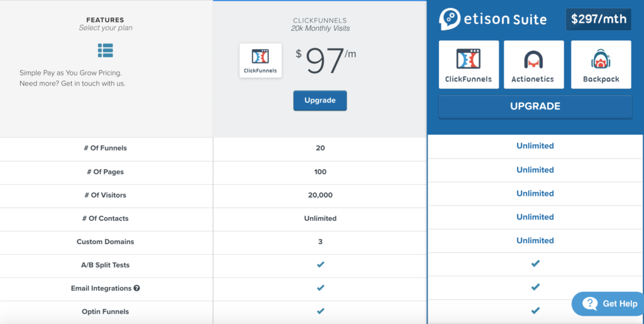This screenshot has height=324, width=644.
Task: Select the ClickFunnels tile in Etison Suite
Action: [x=469, y=64]
